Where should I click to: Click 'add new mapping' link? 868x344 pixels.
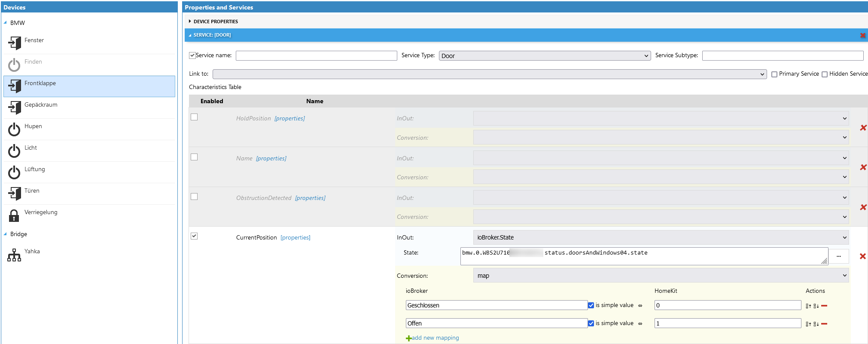point(435,338)
